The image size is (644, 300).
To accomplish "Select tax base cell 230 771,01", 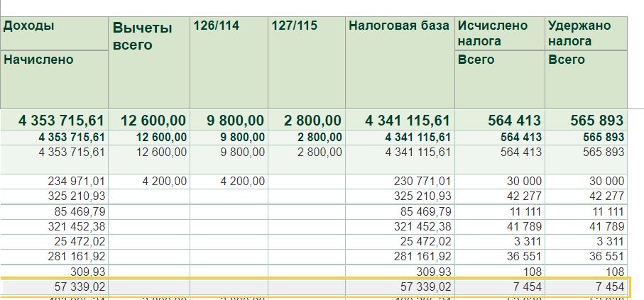I will pos(422,182).
